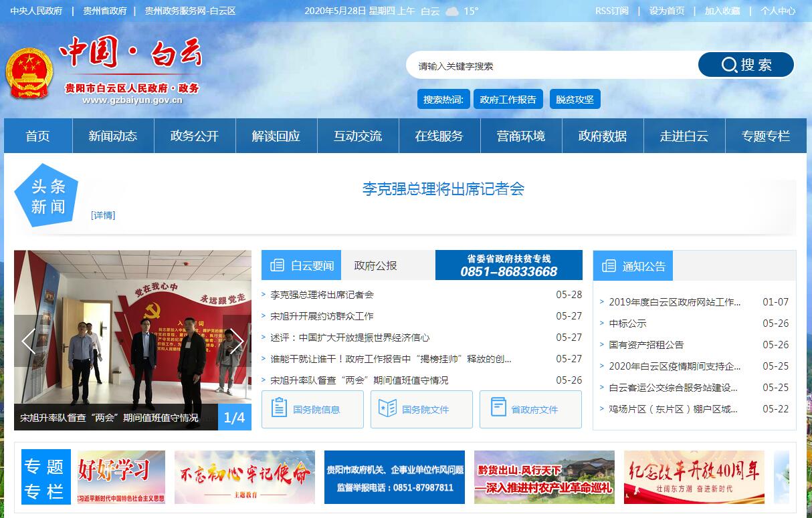Open 首页 navigation menu item
The width and height of the screenshot is (812, 518).
tap(38, 136)
